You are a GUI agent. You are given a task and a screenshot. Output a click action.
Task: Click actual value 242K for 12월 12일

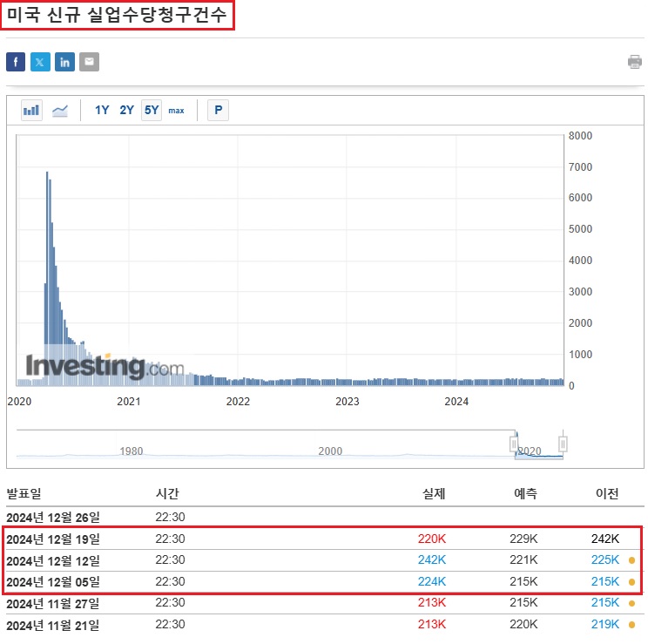[x=432, y=560]
